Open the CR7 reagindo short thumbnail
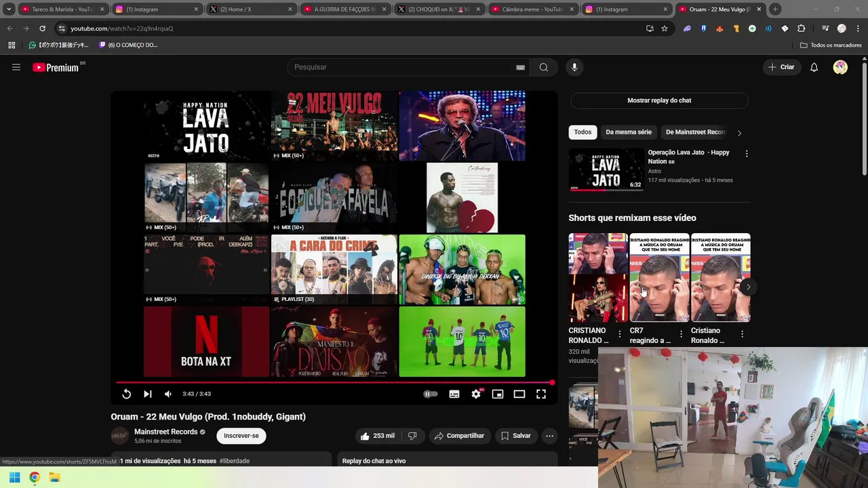 [659, 277]
